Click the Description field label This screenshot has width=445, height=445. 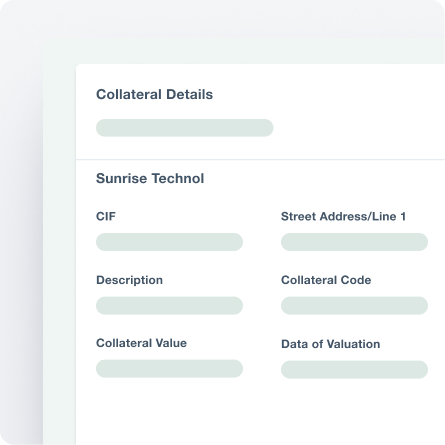point(129,280)
